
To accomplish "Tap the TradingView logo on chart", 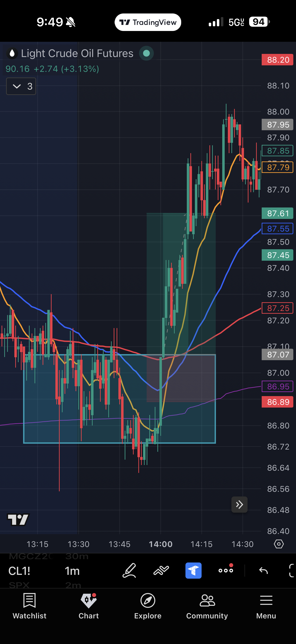I will tap(18, 520).
